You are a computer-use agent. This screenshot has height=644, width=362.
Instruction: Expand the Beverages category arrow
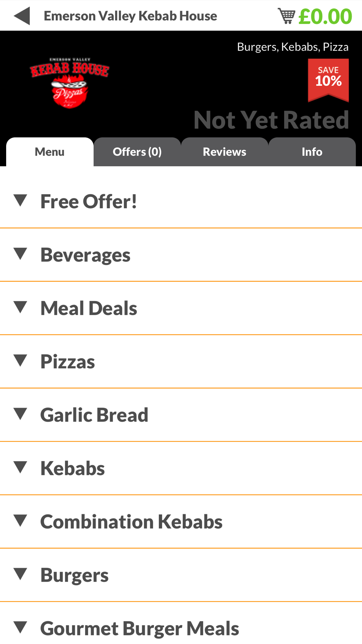pyautogui.click(x=20, y=254)
